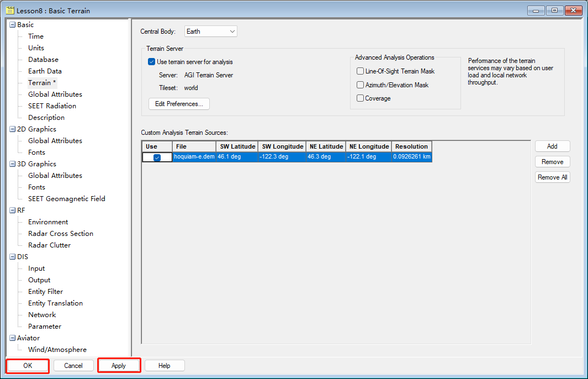Screen dimensions: 588x379
Task: Toggle Azimuth/Elevation Mask checkbox
Action: (361, 85)
